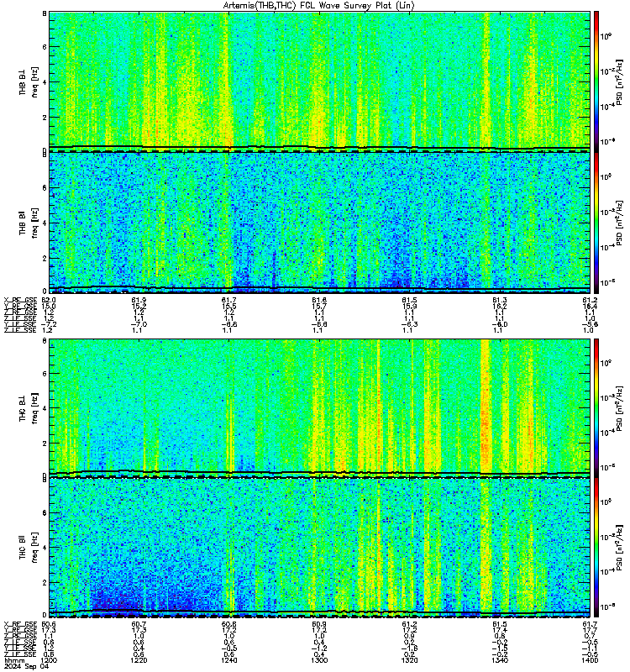Click the X_RE_GSE row label under the THC panels
Screen dimensions: 630x672
pyautogui.click(x=20, y=624)
